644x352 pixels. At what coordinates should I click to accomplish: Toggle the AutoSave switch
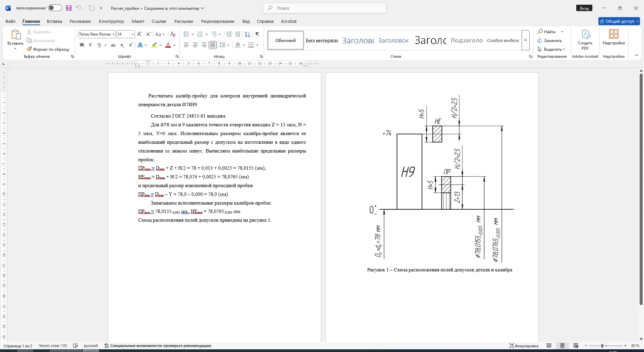point(55,8)
